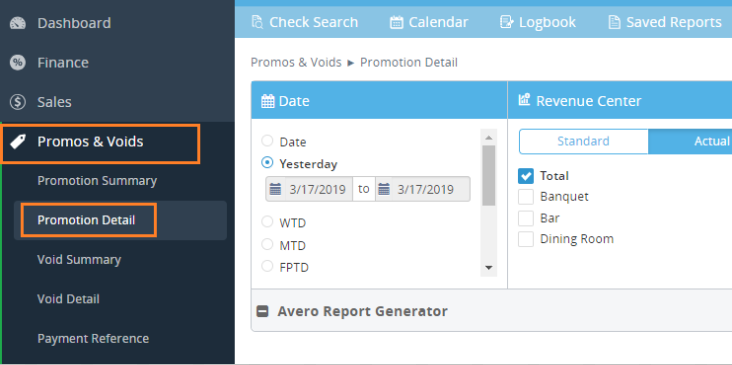Viewport: 732px width, 365px height.
Task: Click the Promos & Voids tag icon
Action: (18, 141)
